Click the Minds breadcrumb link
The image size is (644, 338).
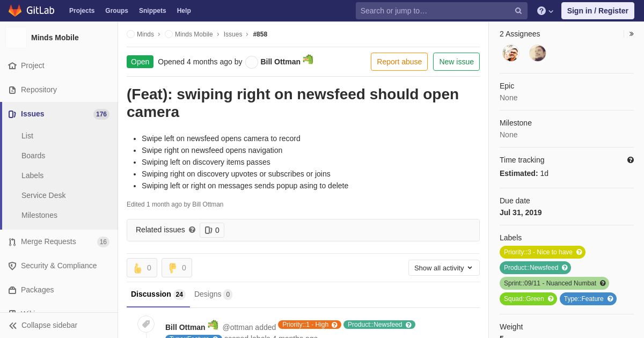[145, 34]
